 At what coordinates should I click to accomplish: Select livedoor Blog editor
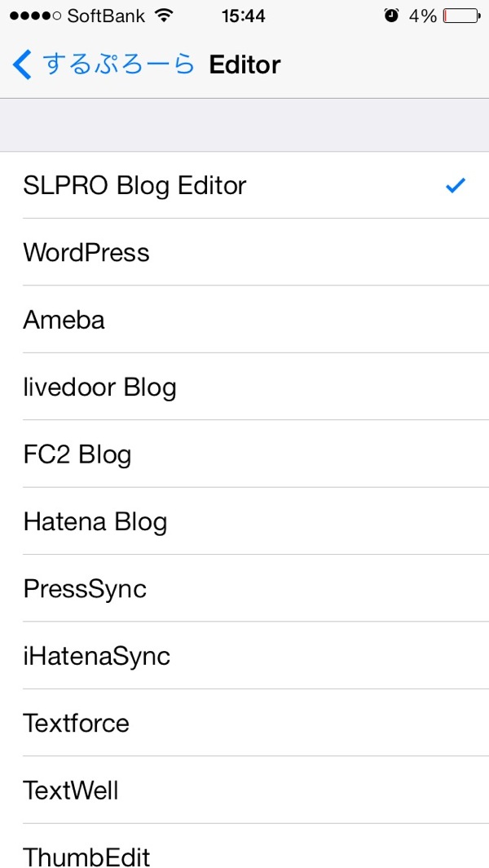pos(244,387)
